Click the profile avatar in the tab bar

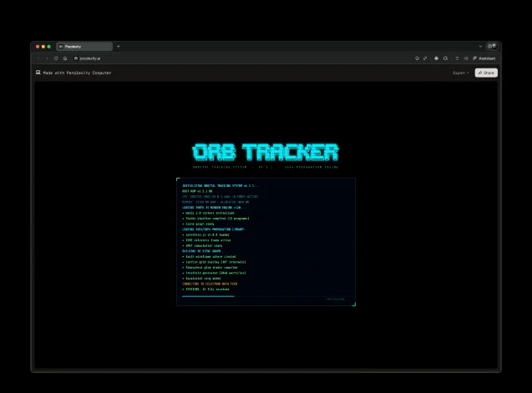point(492,46)
